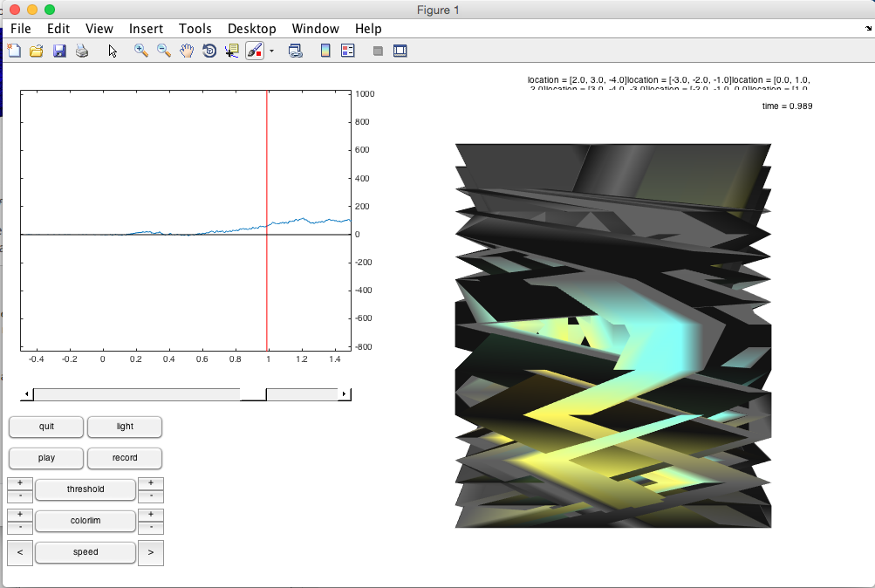Image resolution: width=875 pixels, height=588 pixels.
Task: Increase speed with the > button
Action: 151,552
